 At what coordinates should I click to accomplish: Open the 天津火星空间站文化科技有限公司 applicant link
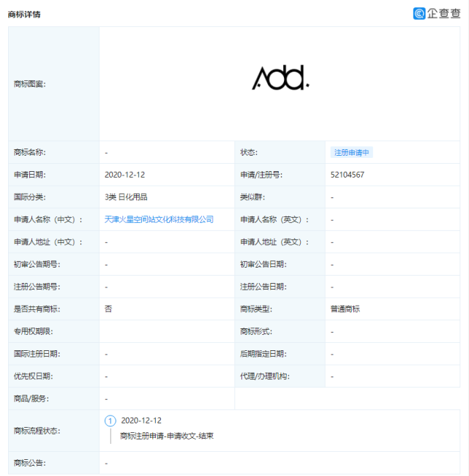tap(159, 219)
